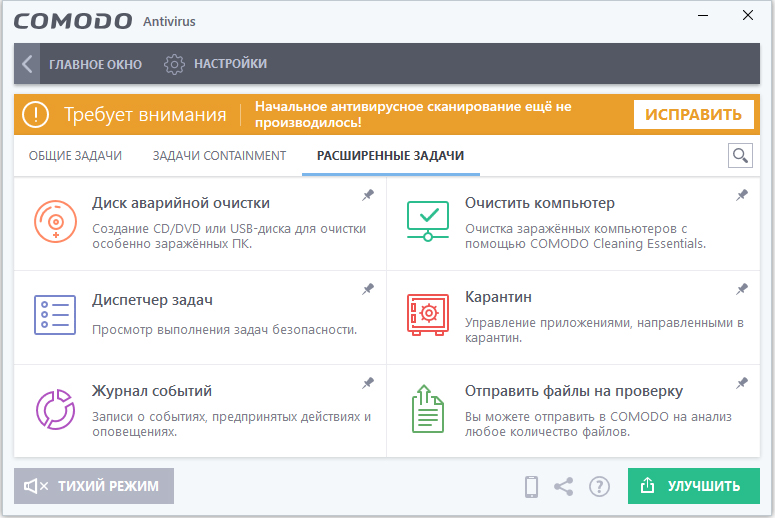Click the COMODO logo
Viewport: 775px width, 518px height.
pos(73,21)
